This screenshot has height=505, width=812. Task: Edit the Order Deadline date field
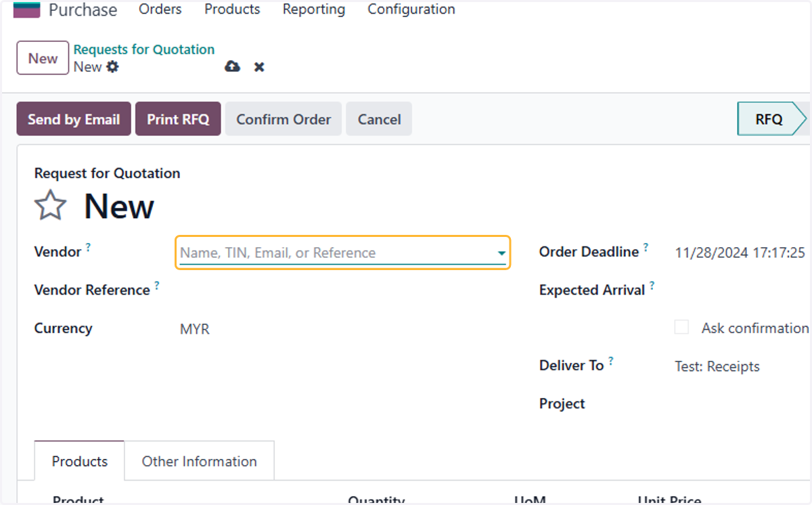pyautogui.click(x=740, y=253)
